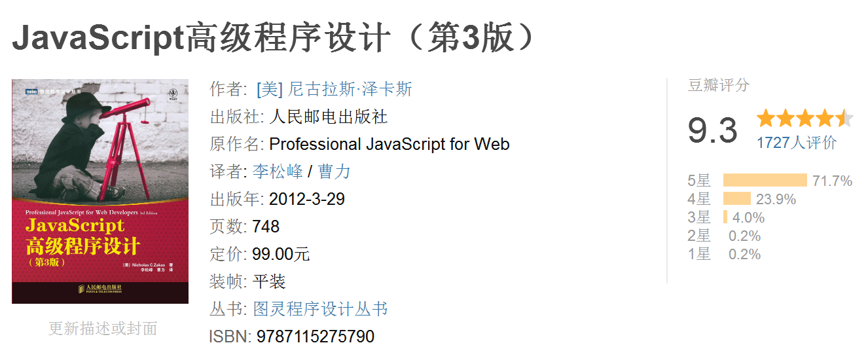Click the ISBN number 9787115275790
This screenshot has height=362, width=868.
(316, 336)
